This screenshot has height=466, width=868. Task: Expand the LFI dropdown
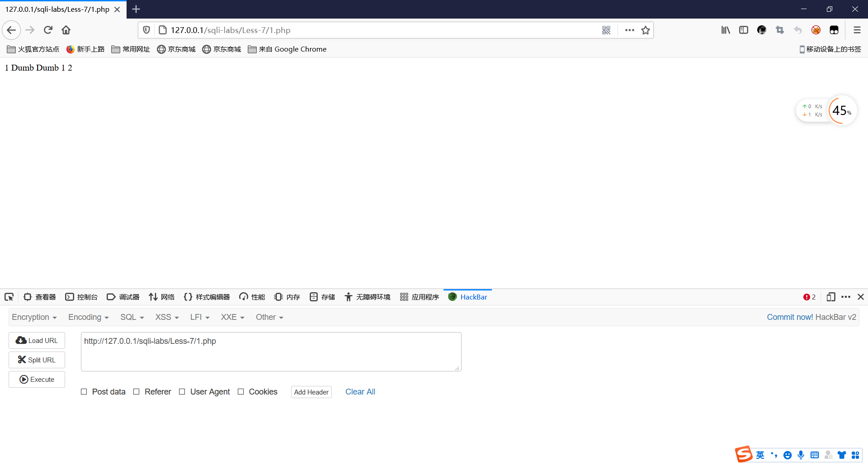pos(200,317)
